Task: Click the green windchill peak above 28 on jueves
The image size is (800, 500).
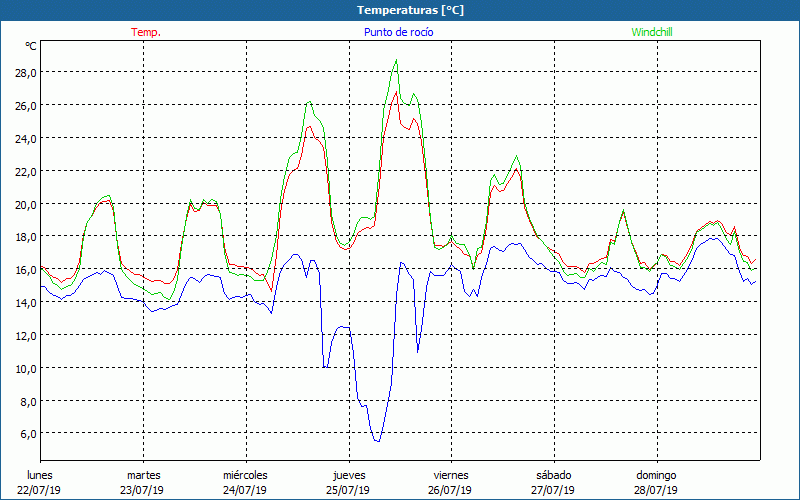Action: coord(396,60)
